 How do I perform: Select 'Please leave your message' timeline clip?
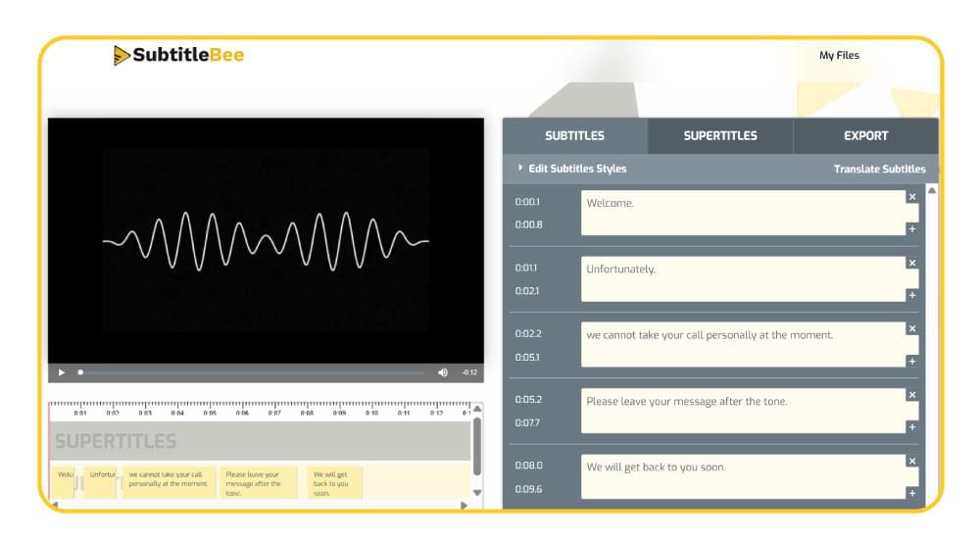pyautogui.click(x=259, y=482)
